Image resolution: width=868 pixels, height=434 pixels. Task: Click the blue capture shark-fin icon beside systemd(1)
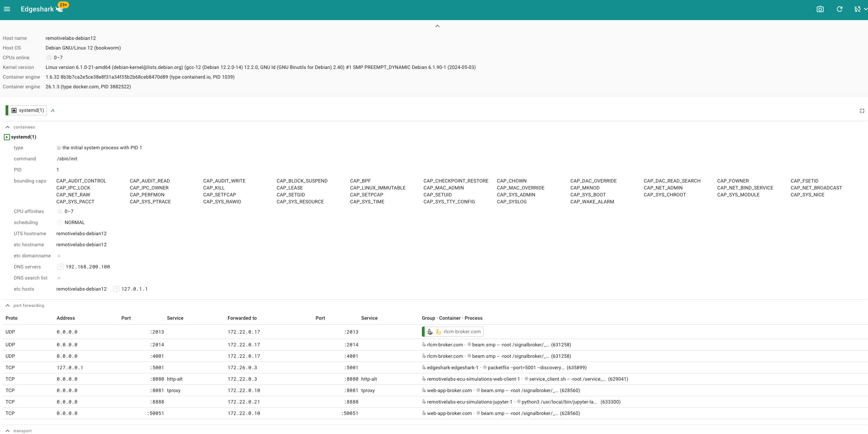tap(53, 110)
